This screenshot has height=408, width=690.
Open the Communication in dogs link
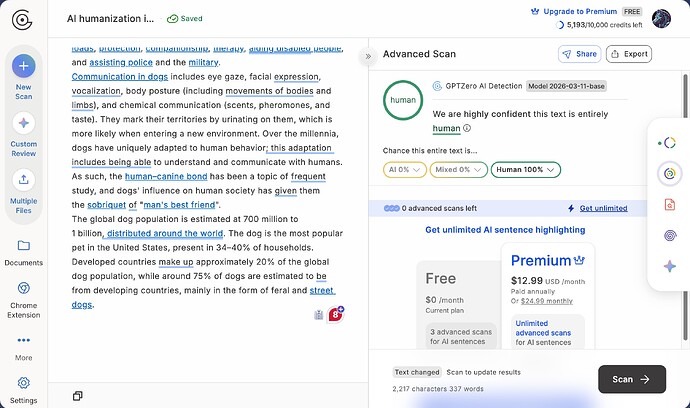(120, 77)
